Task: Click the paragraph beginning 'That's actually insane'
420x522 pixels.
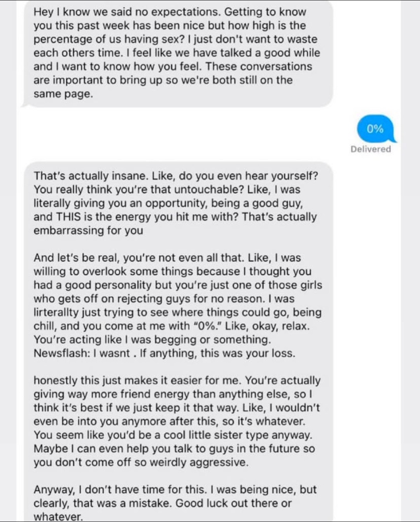Action: point(176,203)
